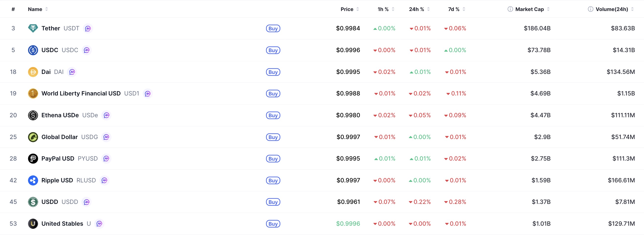Image resolution: width=644 pixels, height=235 pixels.
Task: Open the Ripple USD name link
Action: [x=57, y=180]
